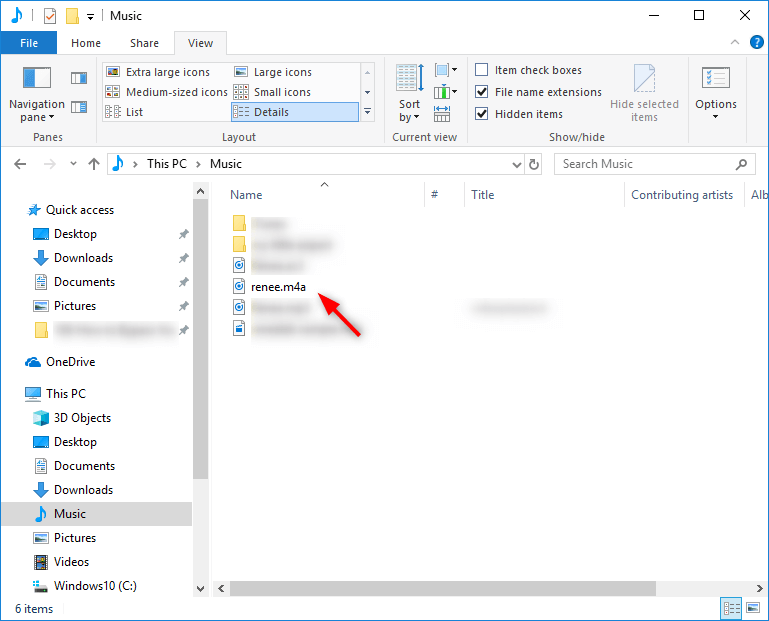Choose Extra large icons layout
Viewport: 769px width, 621px height.
(x=158, y=72)
